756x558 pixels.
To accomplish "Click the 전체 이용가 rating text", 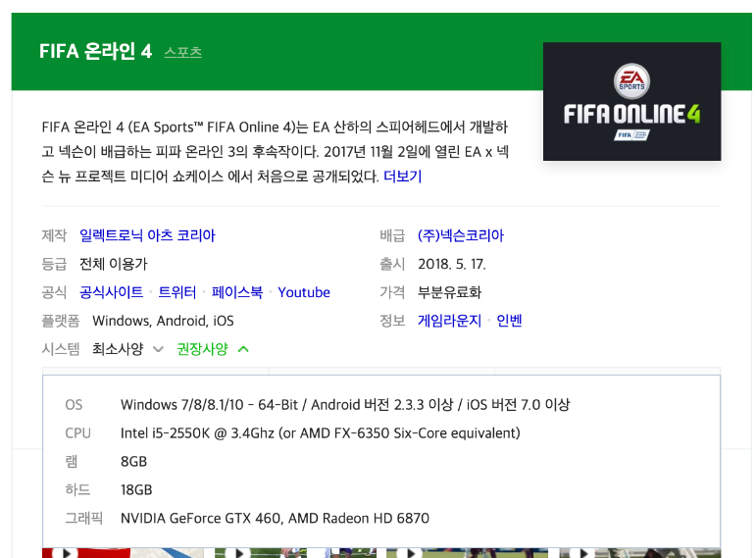I will [x=114, y=264].
